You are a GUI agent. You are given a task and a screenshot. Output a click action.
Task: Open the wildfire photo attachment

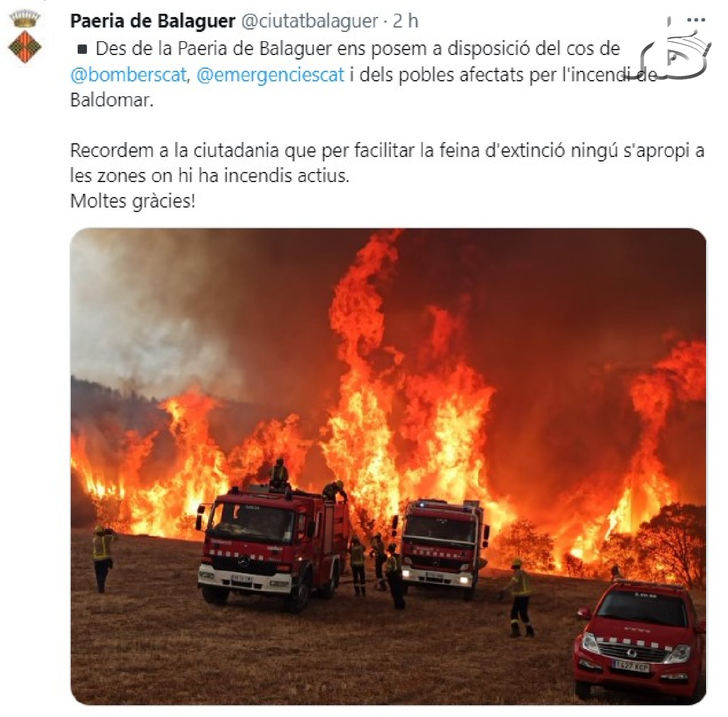tap(388, 466)
